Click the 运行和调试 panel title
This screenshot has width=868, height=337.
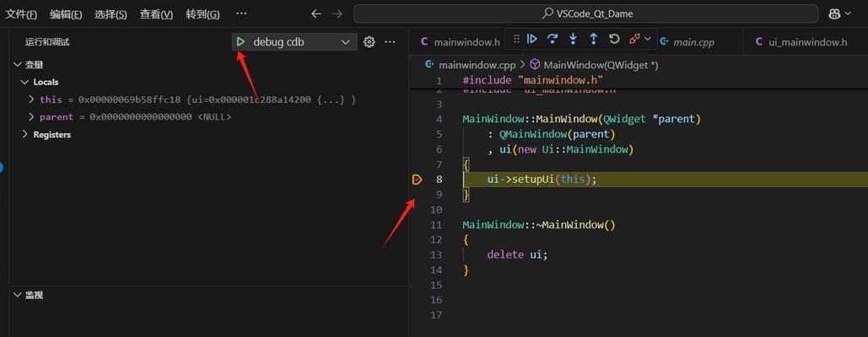[47, 42]
